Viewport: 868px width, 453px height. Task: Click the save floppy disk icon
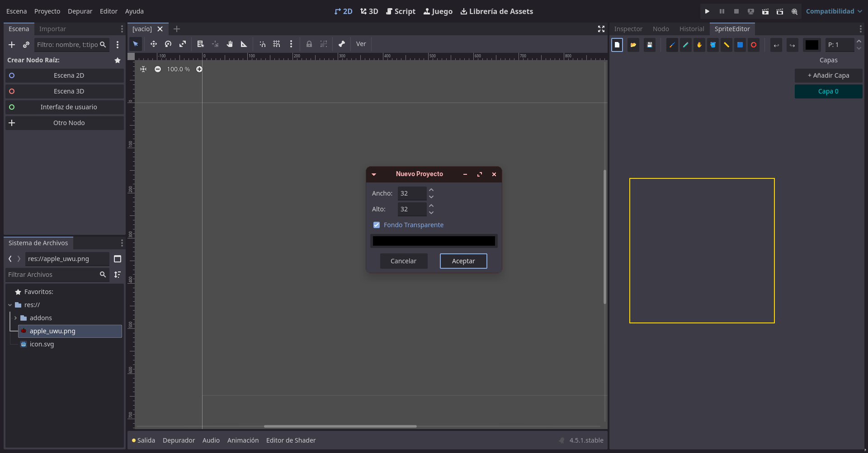[649, 45]
